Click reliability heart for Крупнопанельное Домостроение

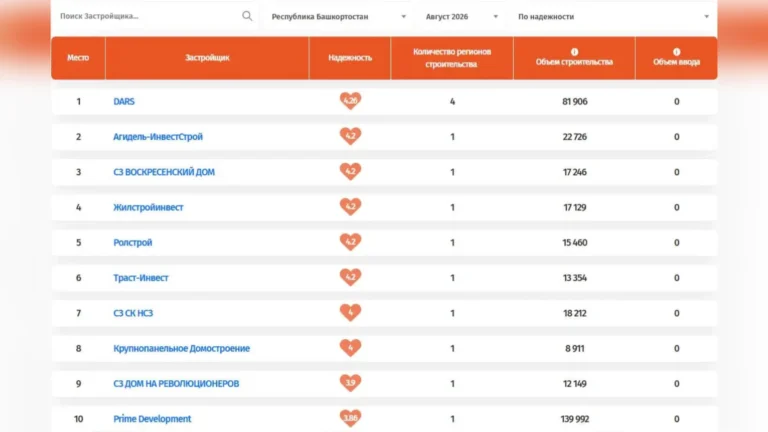(x=350, y=348)
